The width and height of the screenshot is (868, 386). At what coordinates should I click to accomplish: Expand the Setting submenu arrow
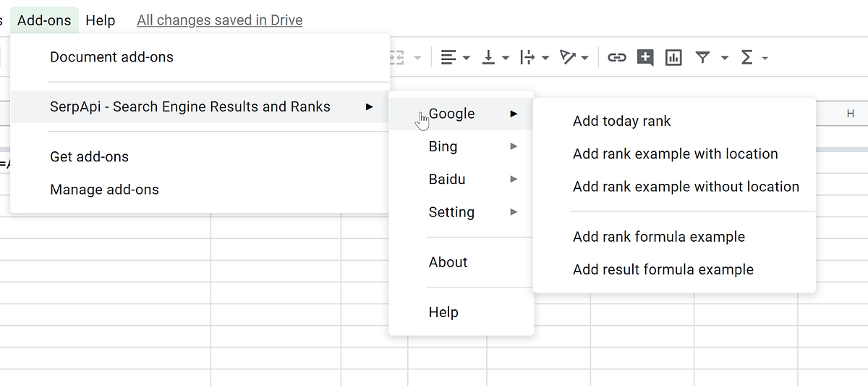(514, 212)
